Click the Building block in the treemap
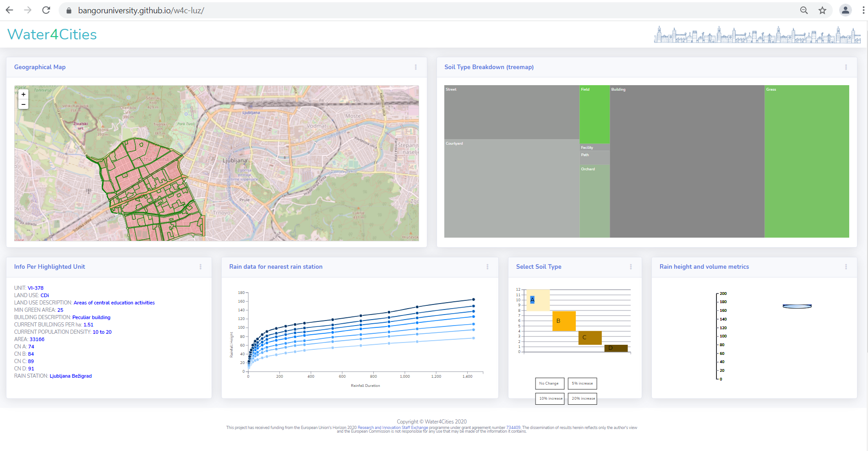 pos(687,161)
